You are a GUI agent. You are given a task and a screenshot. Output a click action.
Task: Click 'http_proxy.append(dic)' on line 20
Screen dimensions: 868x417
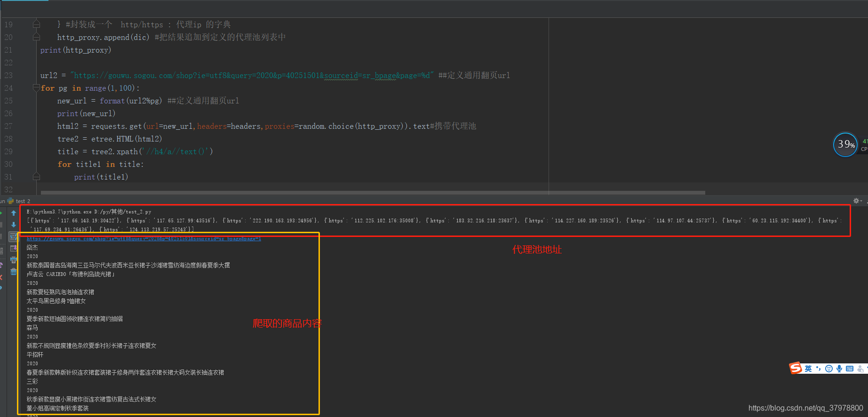[103, 37]
